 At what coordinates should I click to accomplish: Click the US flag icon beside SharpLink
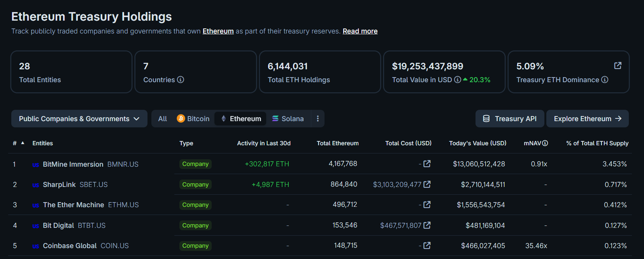click(x=35, y=185)
